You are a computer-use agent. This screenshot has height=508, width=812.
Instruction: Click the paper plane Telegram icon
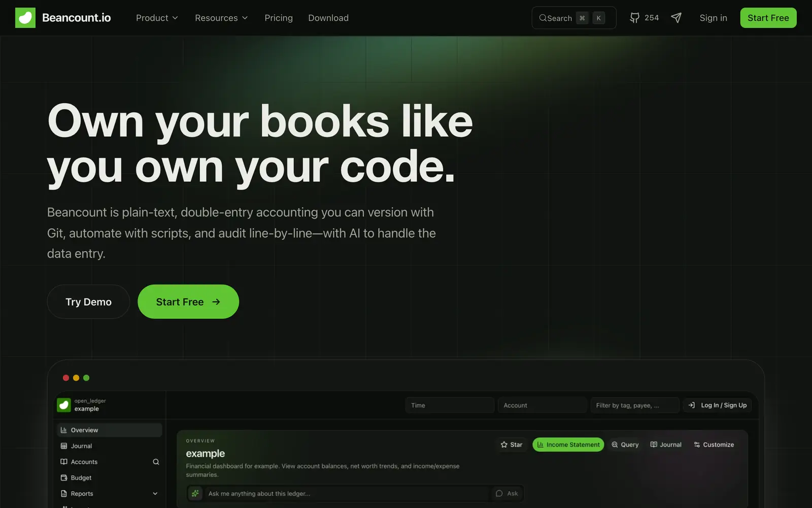point(676,18)
